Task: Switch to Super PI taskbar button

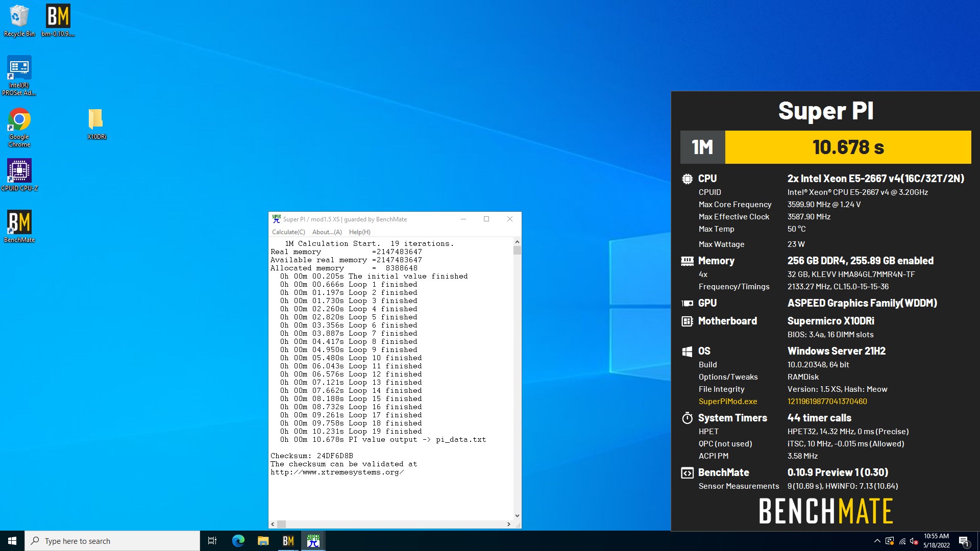Action: click(313, 541)
